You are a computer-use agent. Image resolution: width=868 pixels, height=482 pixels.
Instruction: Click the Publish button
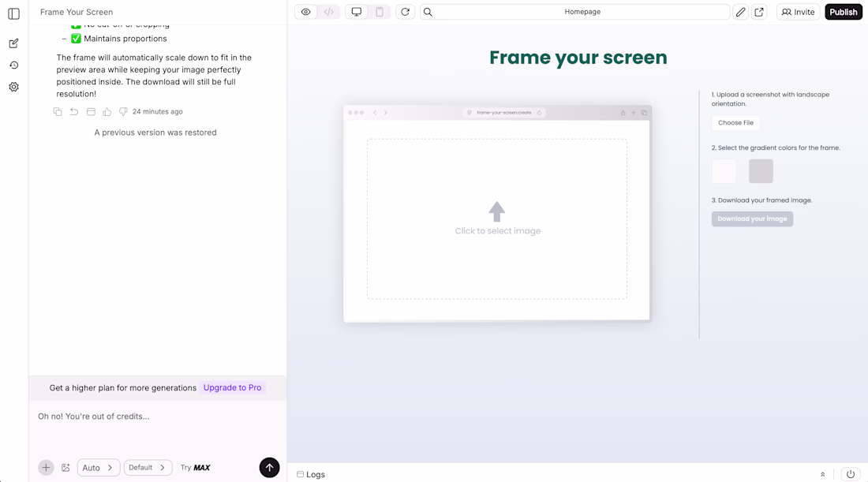843,12
